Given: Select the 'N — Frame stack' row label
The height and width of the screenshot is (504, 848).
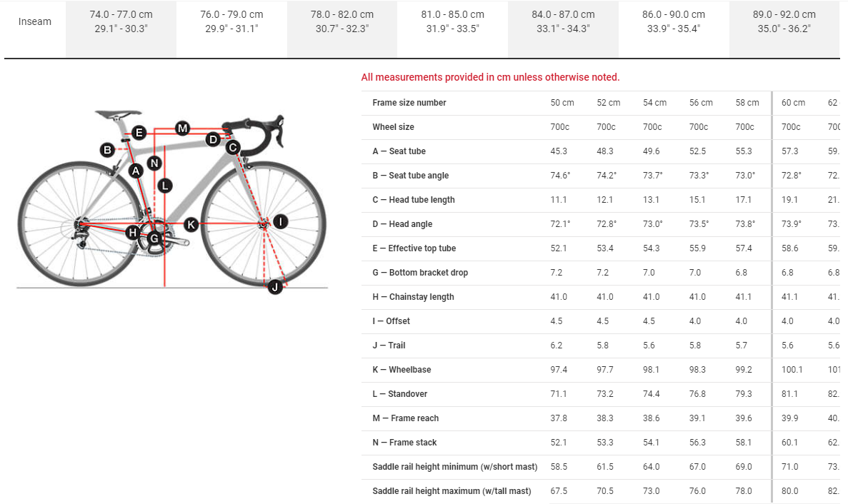Looking at the screenshot, I should (x=404, y=443).
